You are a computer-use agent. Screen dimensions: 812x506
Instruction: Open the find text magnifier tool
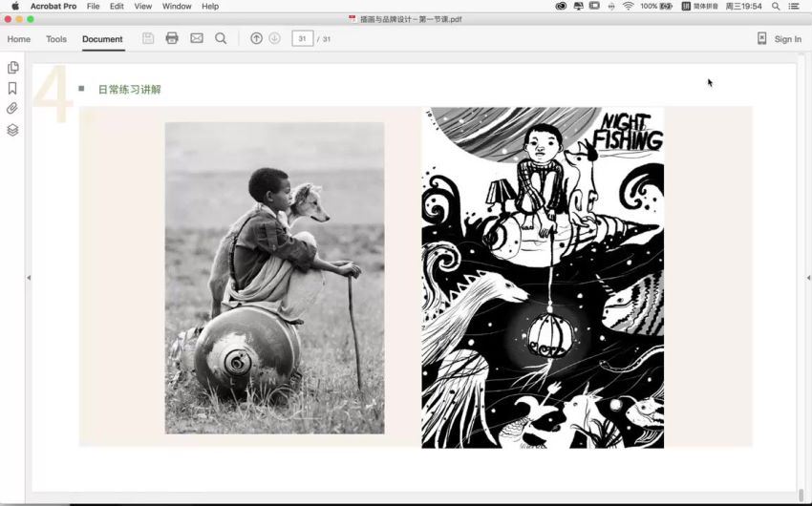click(x=221, y=38)
